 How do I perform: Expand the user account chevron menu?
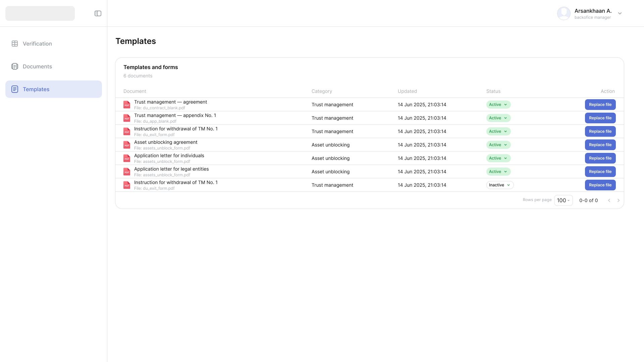[x=620, y=13]
